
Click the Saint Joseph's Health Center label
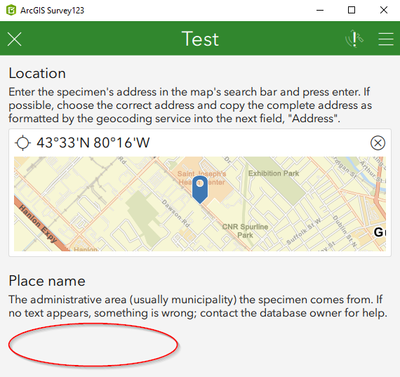pos(201,178)
